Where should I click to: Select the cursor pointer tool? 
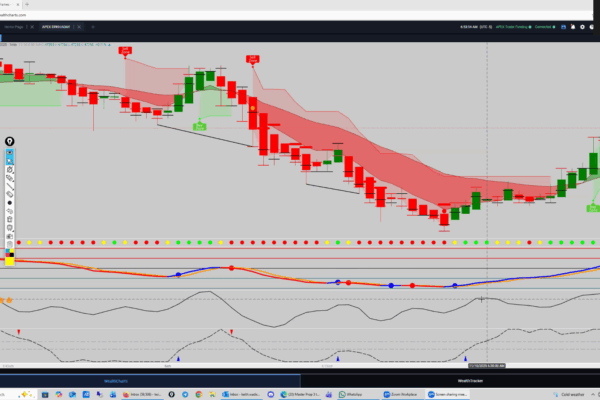point(10,160)
